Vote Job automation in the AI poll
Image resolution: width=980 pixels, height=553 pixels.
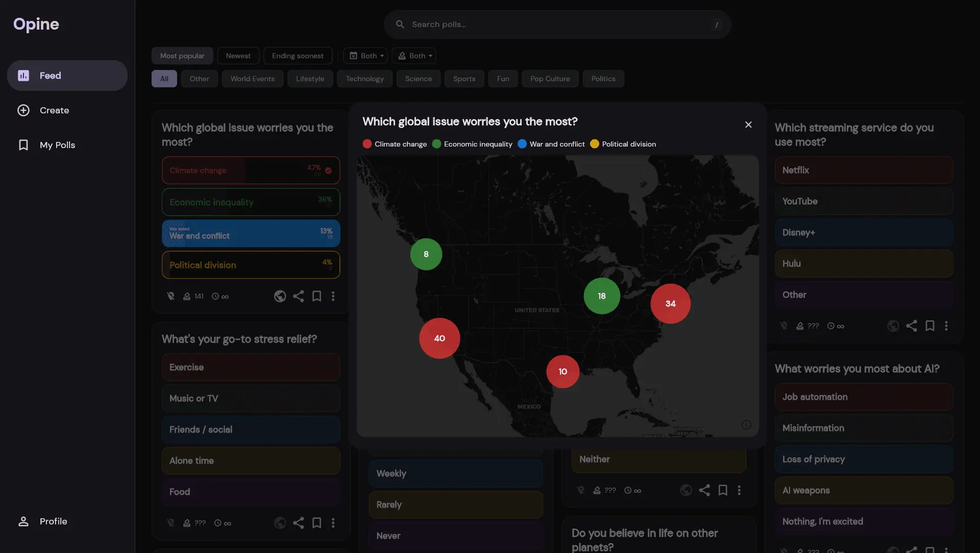[864, 397]
